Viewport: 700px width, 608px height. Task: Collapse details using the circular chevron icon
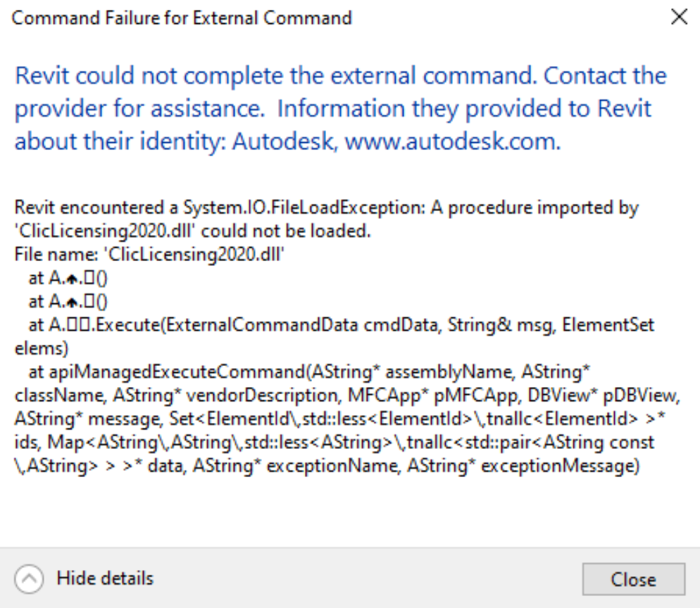29,579
